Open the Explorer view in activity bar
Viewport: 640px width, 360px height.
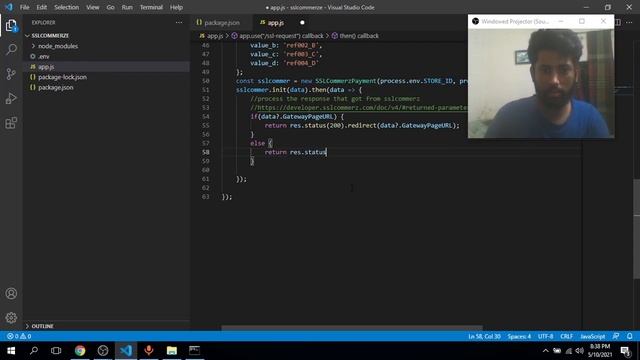[x=11, y=26]
